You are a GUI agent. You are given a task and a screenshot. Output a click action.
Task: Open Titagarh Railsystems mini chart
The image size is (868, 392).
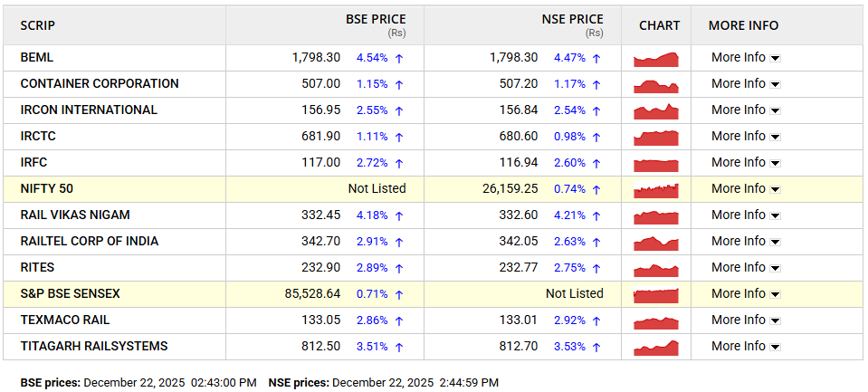(x=655, y=347)
